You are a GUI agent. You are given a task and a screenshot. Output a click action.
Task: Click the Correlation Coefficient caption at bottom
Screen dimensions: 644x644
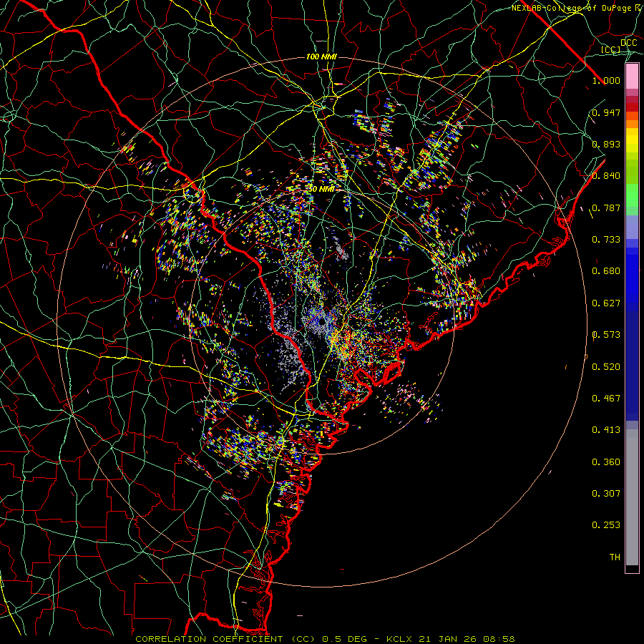tap(325, 639)
